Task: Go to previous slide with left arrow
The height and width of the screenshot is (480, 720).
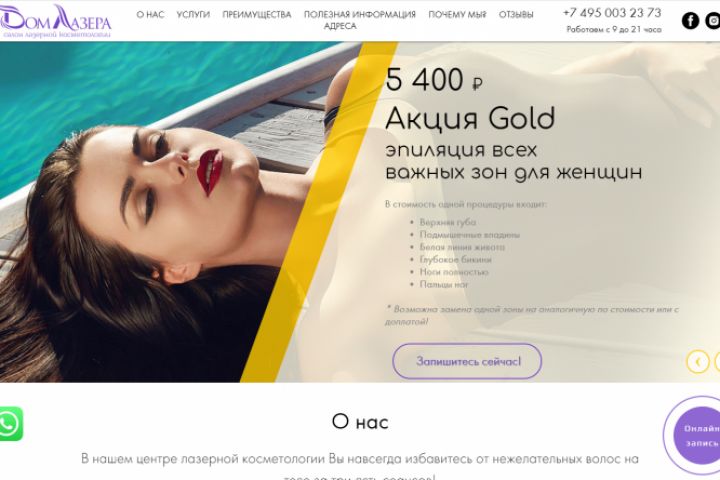Action: click(698, 361)
